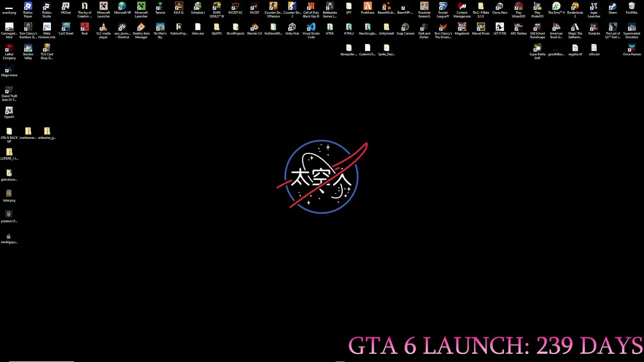The width and height of the screenshot is (644, 362).
Task: Launch Visual Studio Code icon
Action: coord(311,31)
